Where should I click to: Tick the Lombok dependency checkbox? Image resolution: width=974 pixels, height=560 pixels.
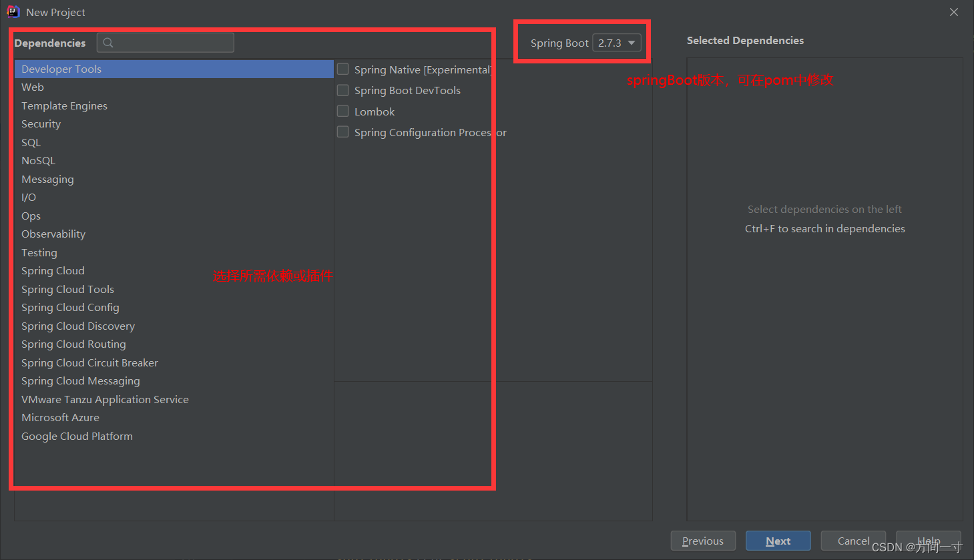pyautogui.click(x=343, y=111)
